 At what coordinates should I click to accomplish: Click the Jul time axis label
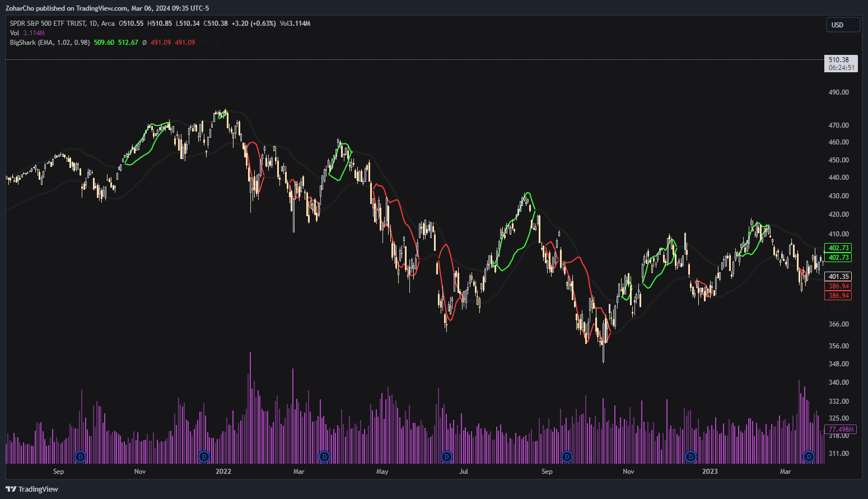click(464, 472)
